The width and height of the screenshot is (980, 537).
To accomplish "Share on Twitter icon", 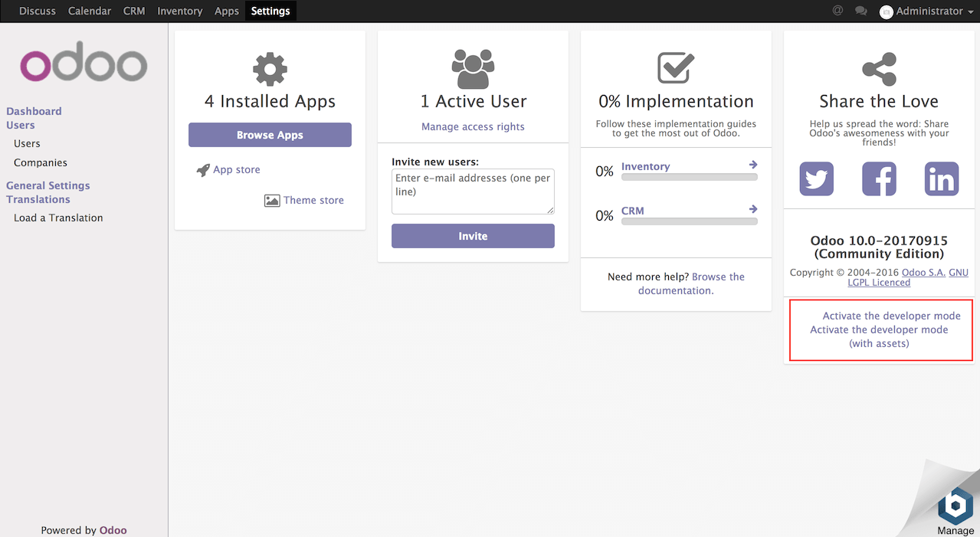I will 817,179.
